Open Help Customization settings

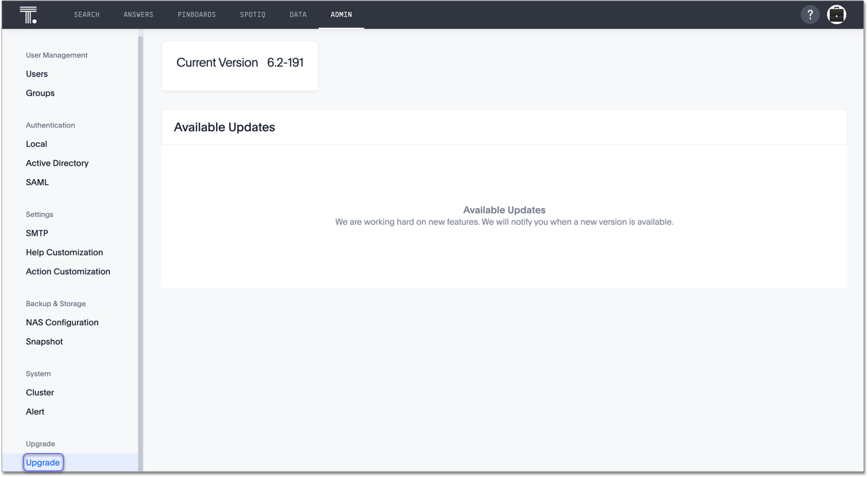tap(64, 252)
